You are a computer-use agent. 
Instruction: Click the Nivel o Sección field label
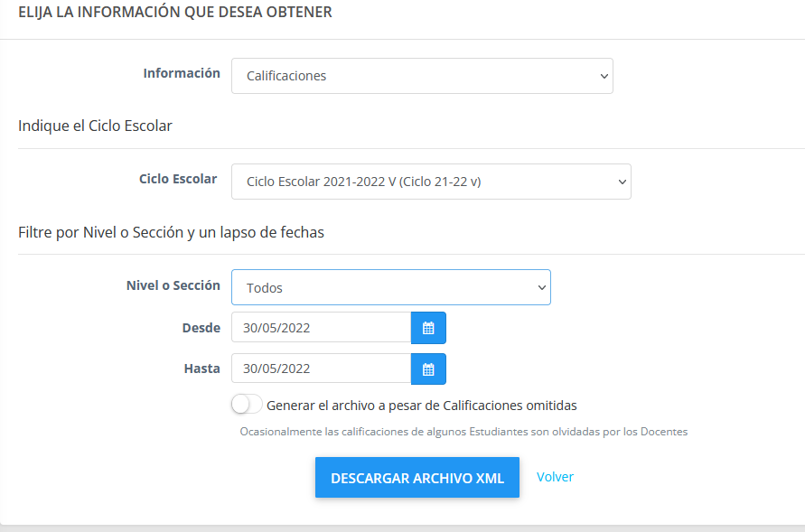pos(173,285)
